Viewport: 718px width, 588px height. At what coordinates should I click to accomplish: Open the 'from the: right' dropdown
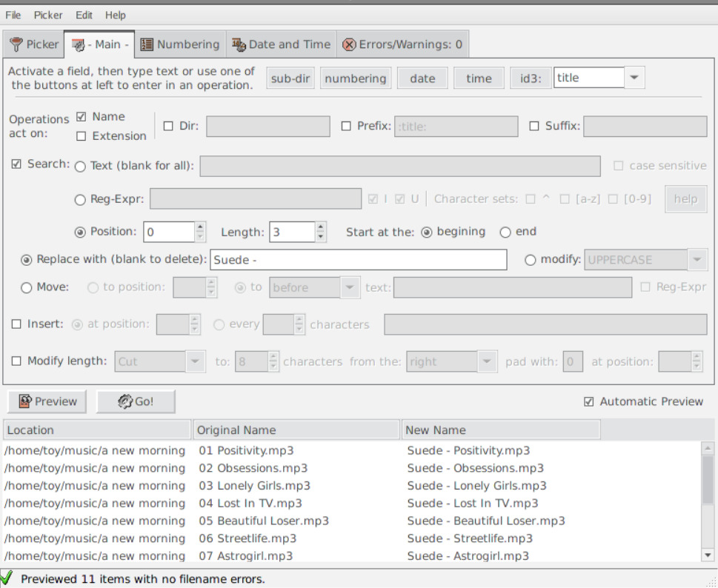pos(487,361)
